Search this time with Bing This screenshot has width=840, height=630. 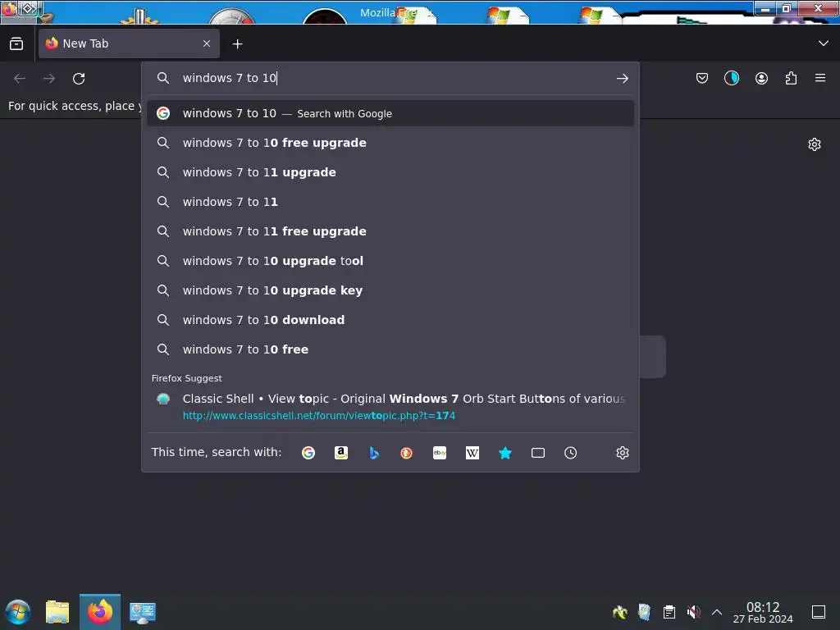point(374,453)
